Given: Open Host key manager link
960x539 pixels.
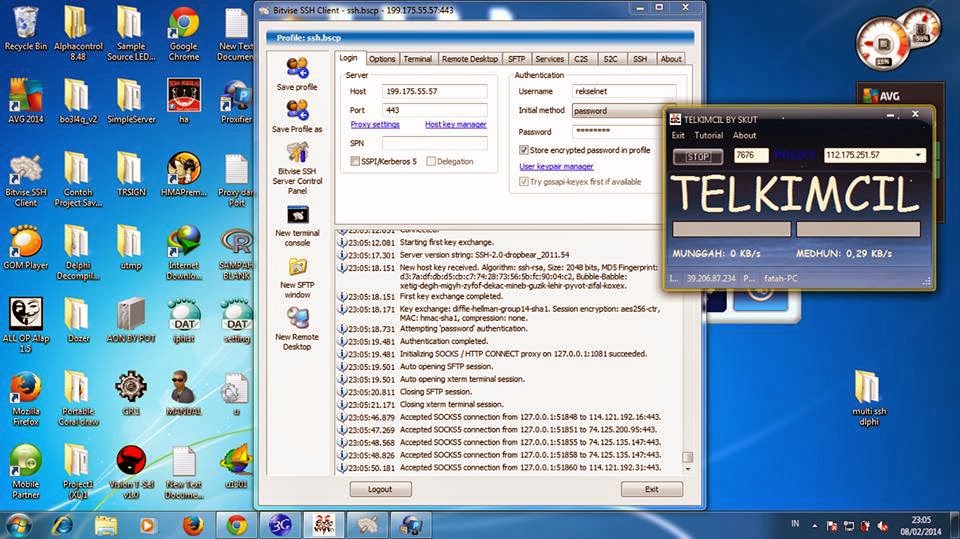Looking at the screenshot, I should click(x=456, y=124).
